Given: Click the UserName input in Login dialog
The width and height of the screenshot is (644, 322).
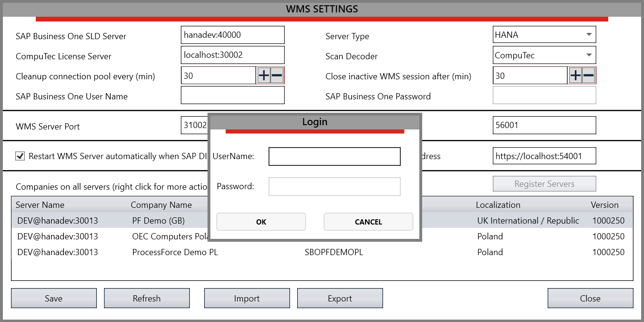Looking at the screenshot, I should click(x=334, y=156).
